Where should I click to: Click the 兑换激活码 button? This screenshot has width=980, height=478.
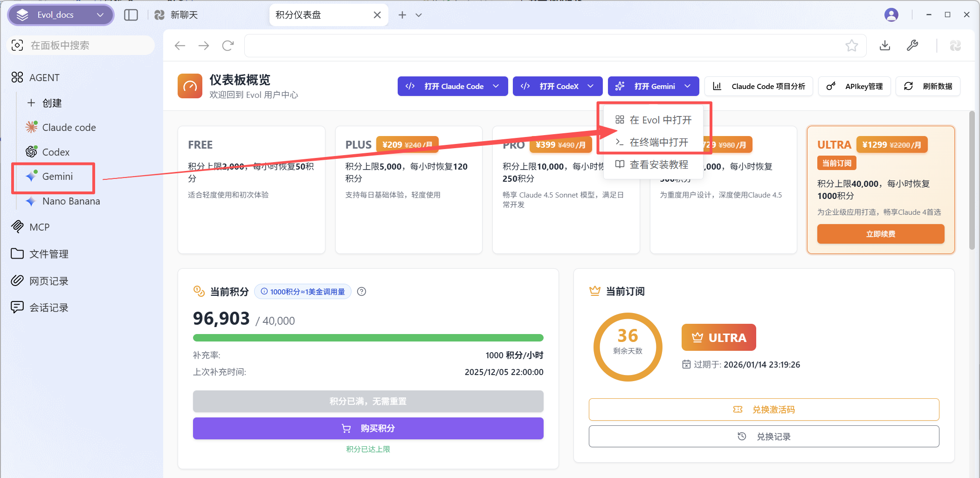(x=764, y=410)
